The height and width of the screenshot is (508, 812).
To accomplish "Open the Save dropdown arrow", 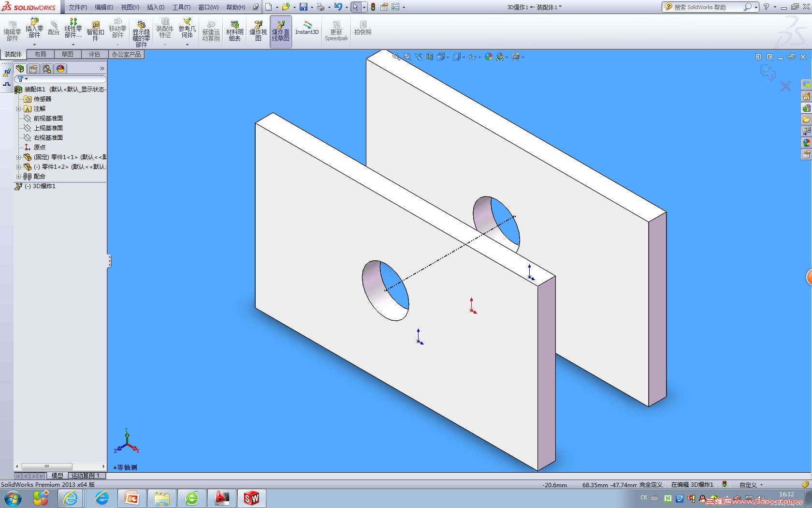I will [311, 7].
